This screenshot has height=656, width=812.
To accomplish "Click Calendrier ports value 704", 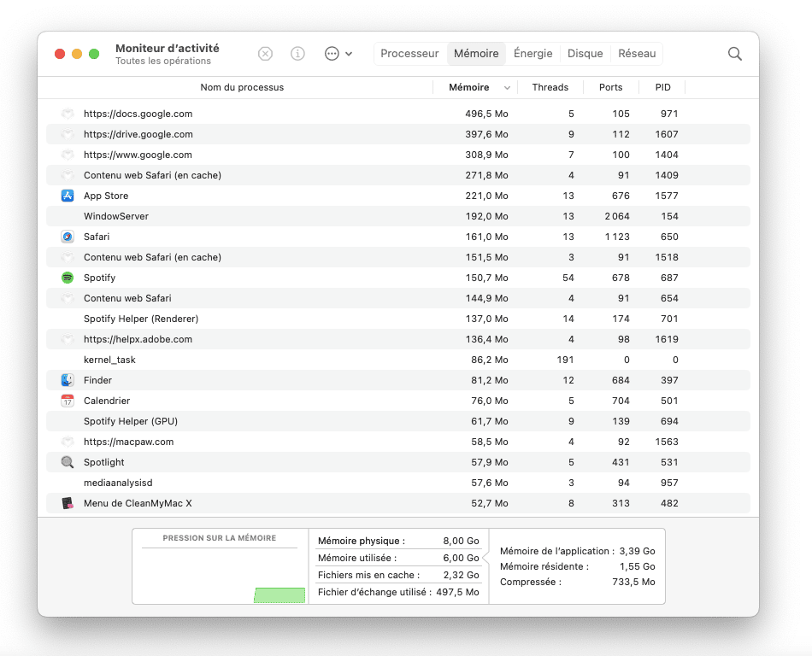I will click(x=621, y=401).
